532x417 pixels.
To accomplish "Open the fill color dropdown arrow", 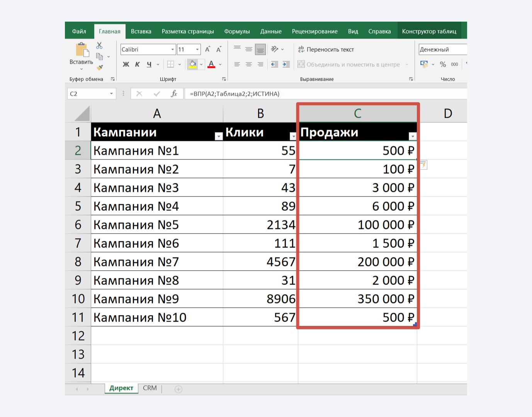I will (x=201, y=64).
